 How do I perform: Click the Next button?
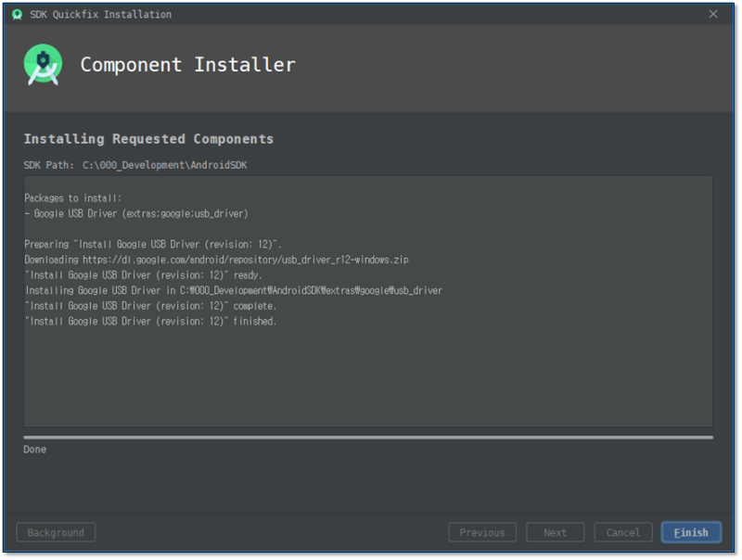point(555,532)
